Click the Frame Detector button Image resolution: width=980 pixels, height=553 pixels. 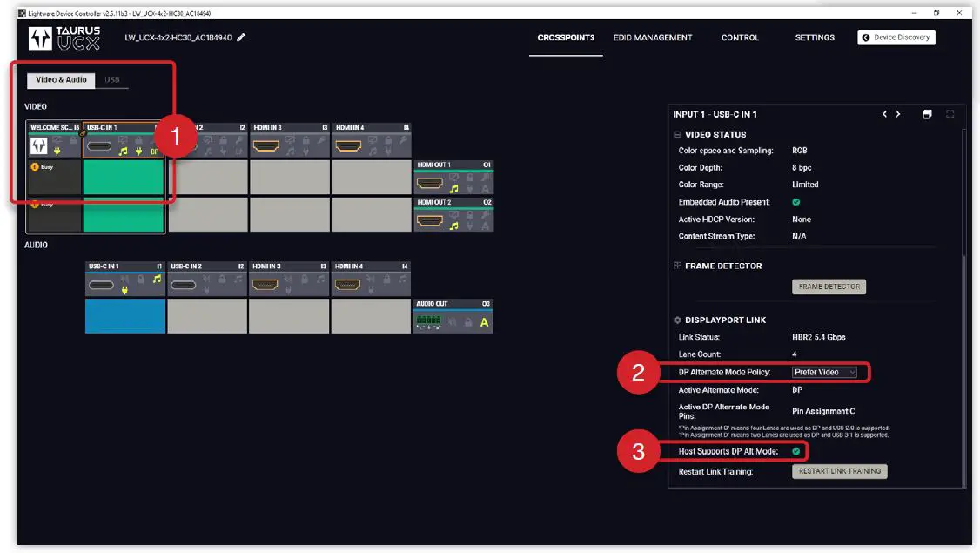click(829, 287)
